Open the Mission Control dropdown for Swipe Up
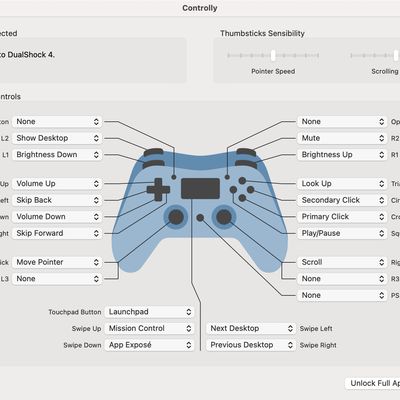Image resolution: width=400 pixels, height=400 pixels. click(149, 328)
